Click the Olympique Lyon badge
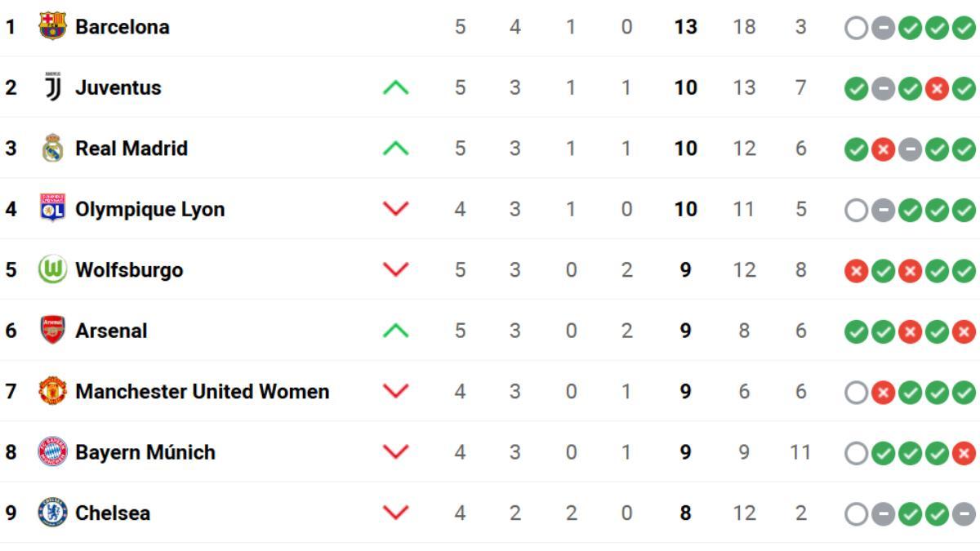The image size is (980, 551). (51, 209)
